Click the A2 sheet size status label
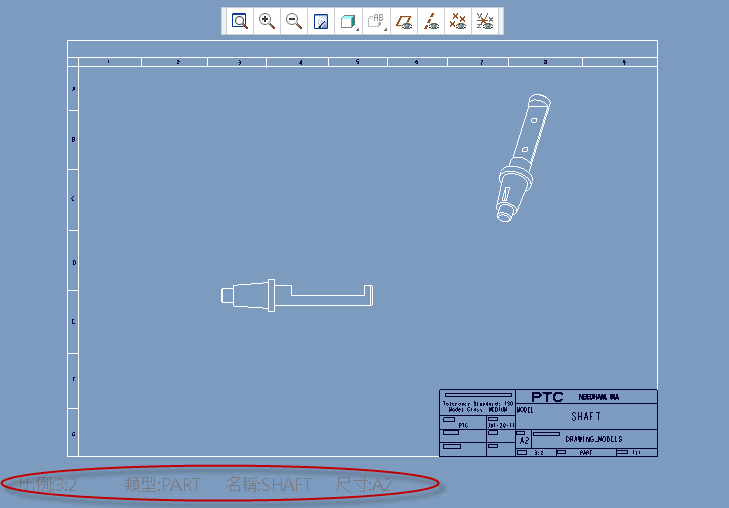The height and width of the screenshot is (508, 729). [364, 485]
